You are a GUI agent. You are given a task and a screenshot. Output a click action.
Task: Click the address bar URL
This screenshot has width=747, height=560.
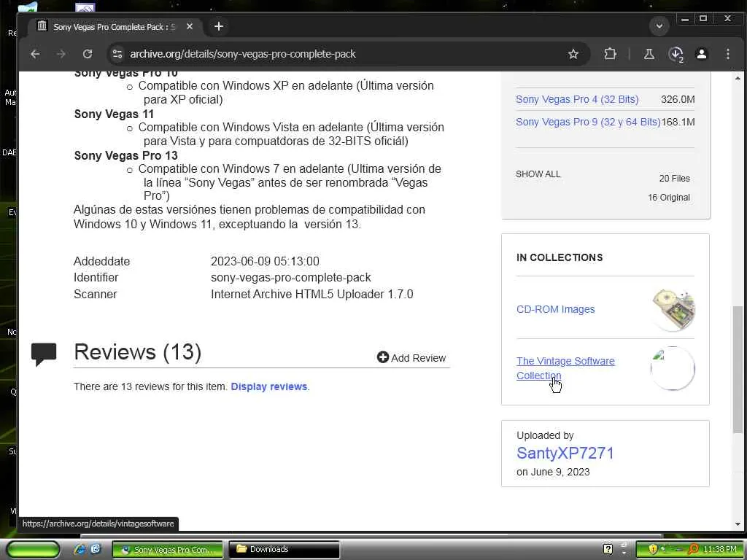click(x=243, y=54)
